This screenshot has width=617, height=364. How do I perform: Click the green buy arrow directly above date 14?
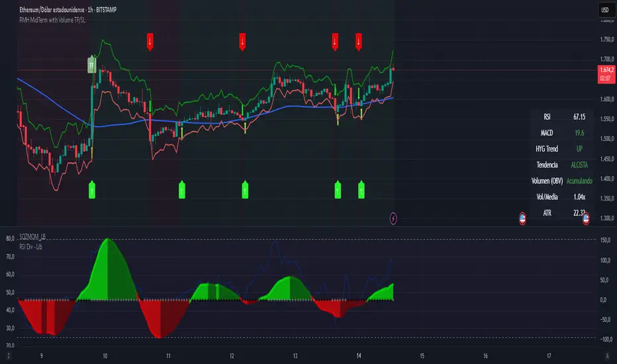point(361,190)
